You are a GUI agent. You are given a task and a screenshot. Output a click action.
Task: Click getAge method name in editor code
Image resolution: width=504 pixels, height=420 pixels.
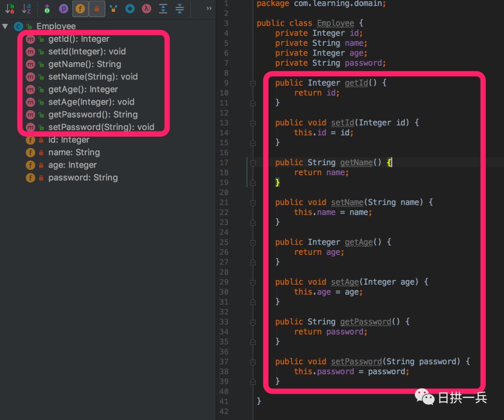358,242
